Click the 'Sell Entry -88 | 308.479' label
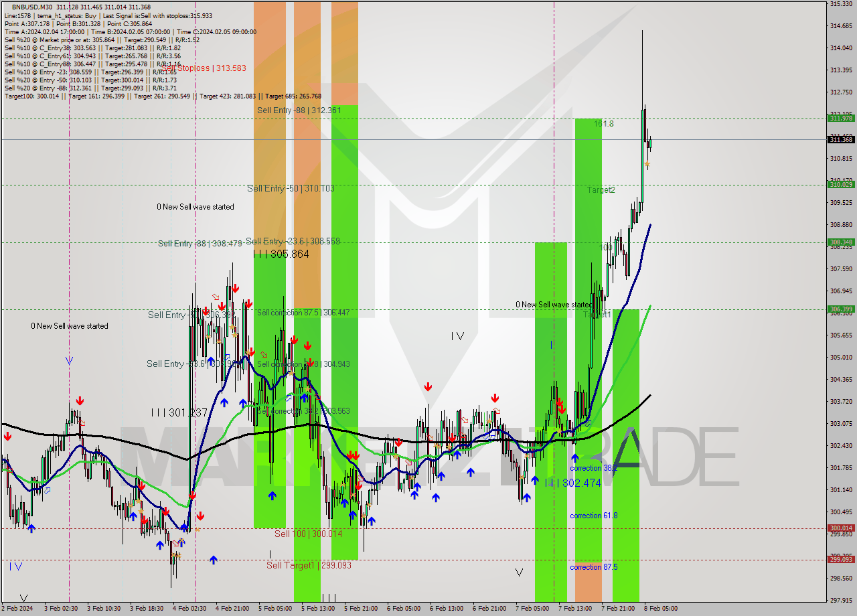 coord(200,244)
